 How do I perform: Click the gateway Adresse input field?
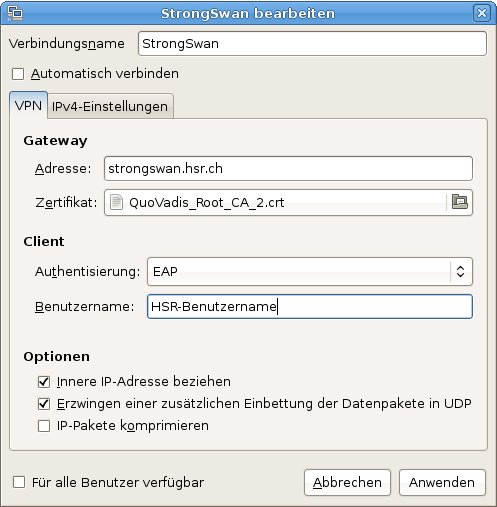288,168
